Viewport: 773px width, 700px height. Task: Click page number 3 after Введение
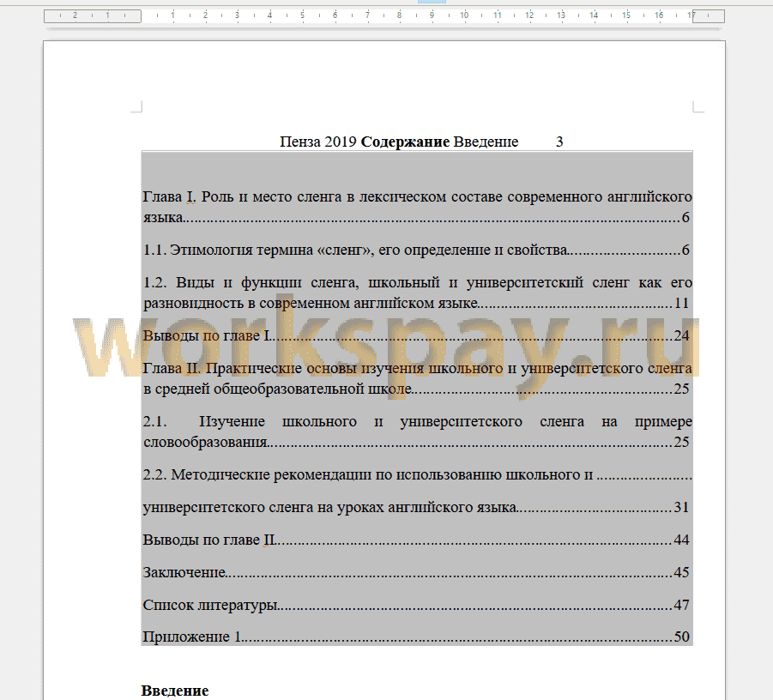(x=559, y=142)
